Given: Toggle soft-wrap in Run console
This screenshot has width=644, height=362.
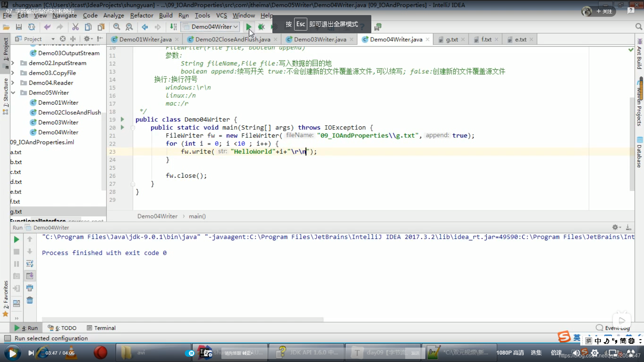Looking at the screenshot, I should tap(30, 263).
